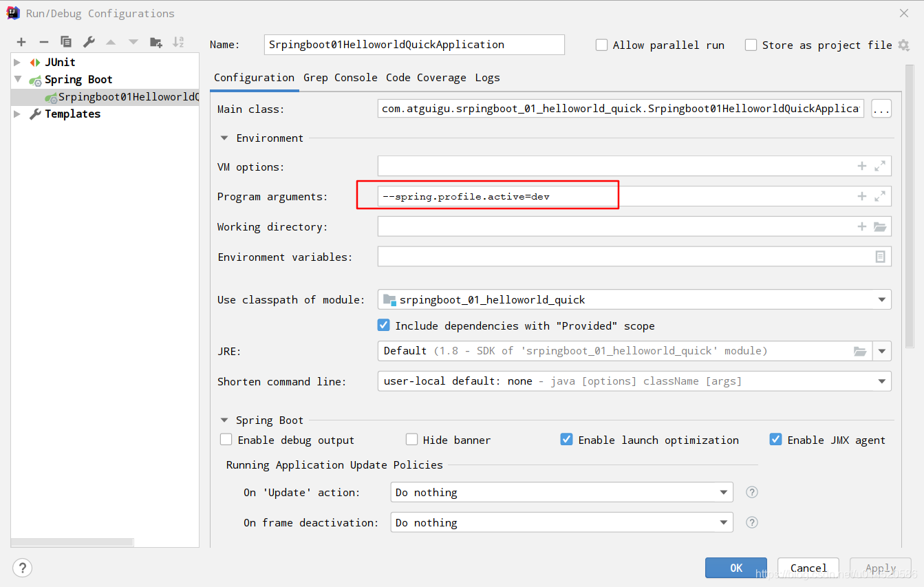The height and width of the screenshot is (587, 924).
Task: Edit environment variables document icon
Action: coord(880,257)
